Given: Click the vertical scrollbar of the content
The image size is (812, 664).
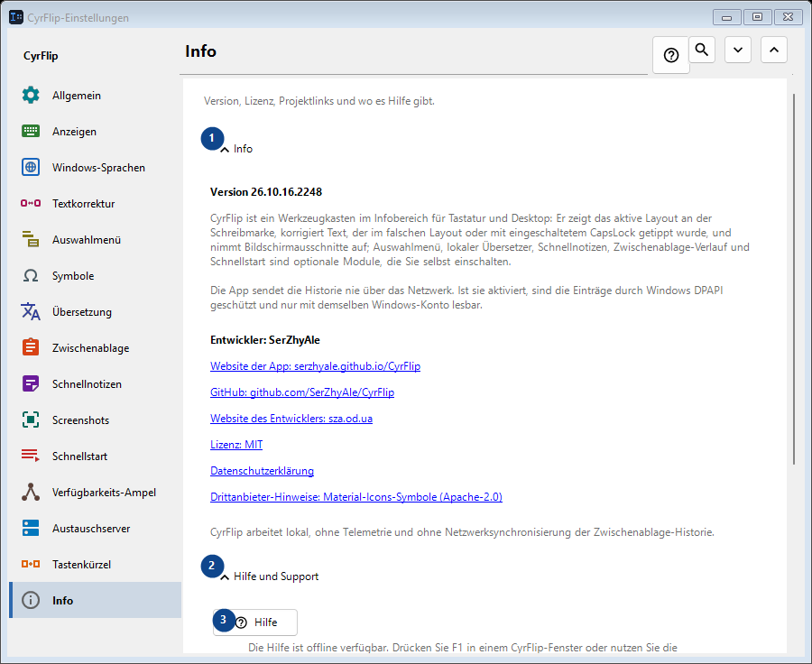Looking at the screenshot, I should coord(793,280).
